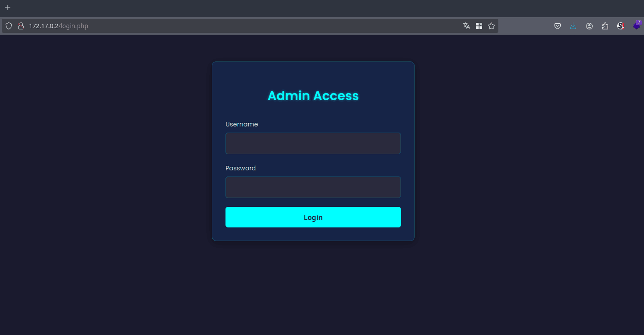Viewport: 644px width, 335px height.
Task: Click the Username label
Action: 241,124
